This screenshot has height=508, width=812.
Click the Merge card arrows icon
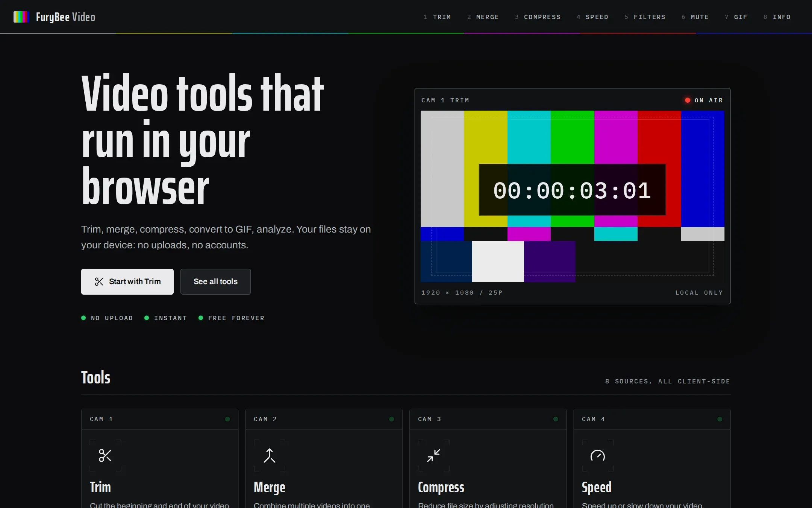point(270,455)
